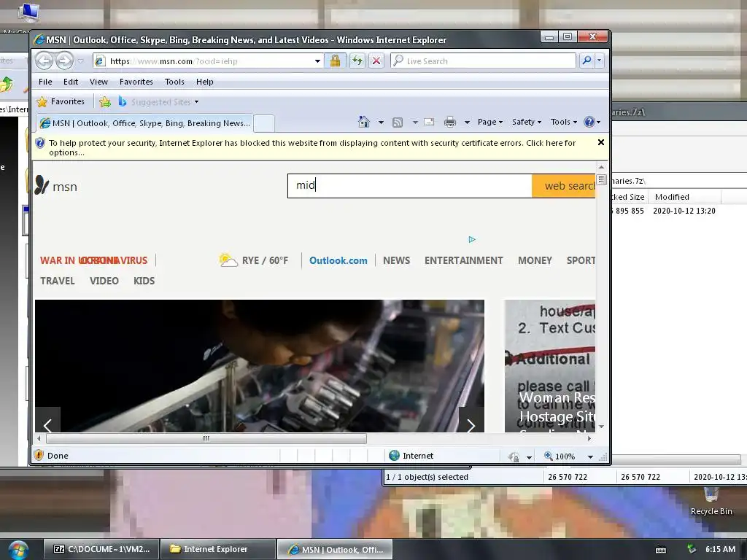Expand the zoom level dropdown arrow
The image size is (747, 560).
click(590, 456)
